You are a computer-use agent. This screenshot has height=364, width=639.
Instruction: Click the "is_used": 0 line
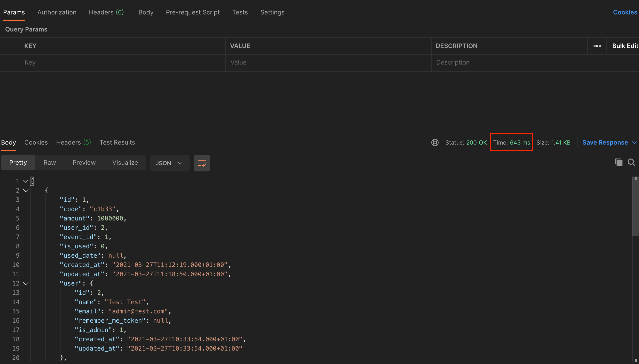click(x=84, y=246)
